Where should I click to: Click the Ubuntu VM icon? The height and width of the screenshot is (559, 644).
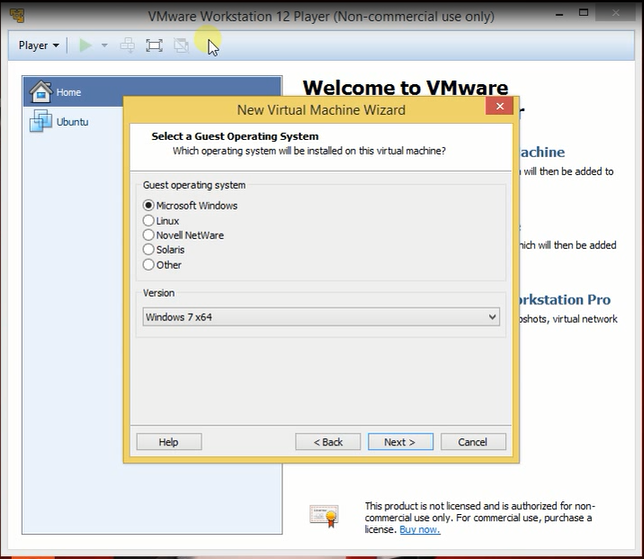pos(41,121)
